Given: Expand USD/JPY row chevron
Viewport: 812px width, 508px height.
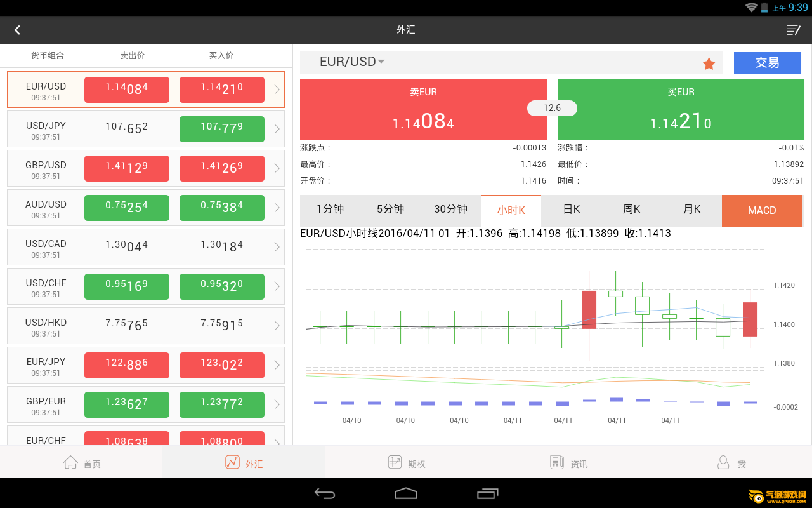Looking at the screenshot, I should [277, 129].
